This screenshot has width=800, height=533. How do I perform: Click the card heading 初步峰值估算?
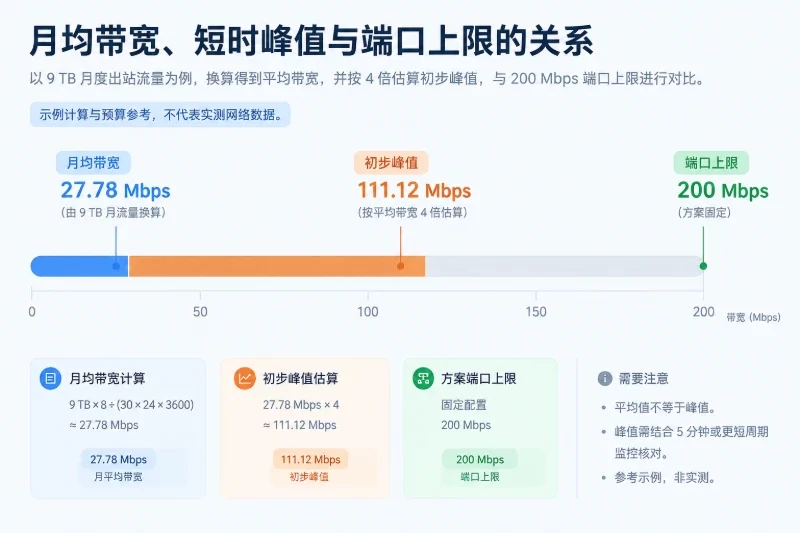coord(301,378)
